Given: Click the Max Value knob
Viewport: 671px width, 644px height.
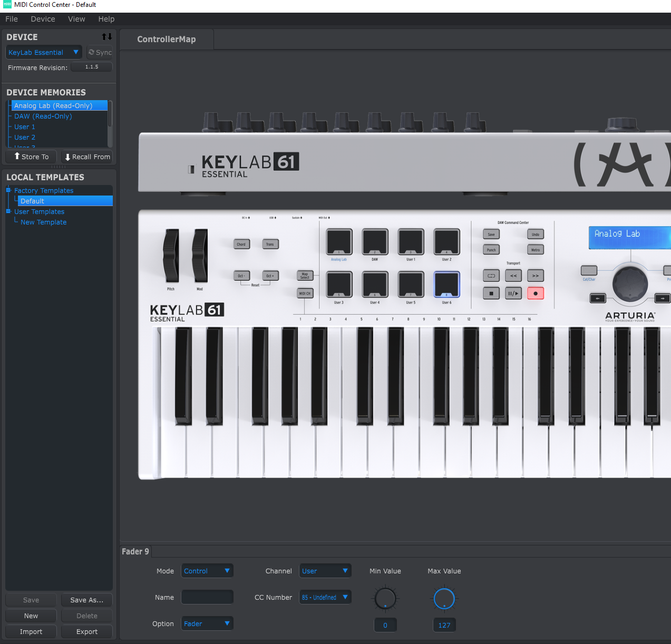Looking at the screenshot, I should [x=444, y=599].
